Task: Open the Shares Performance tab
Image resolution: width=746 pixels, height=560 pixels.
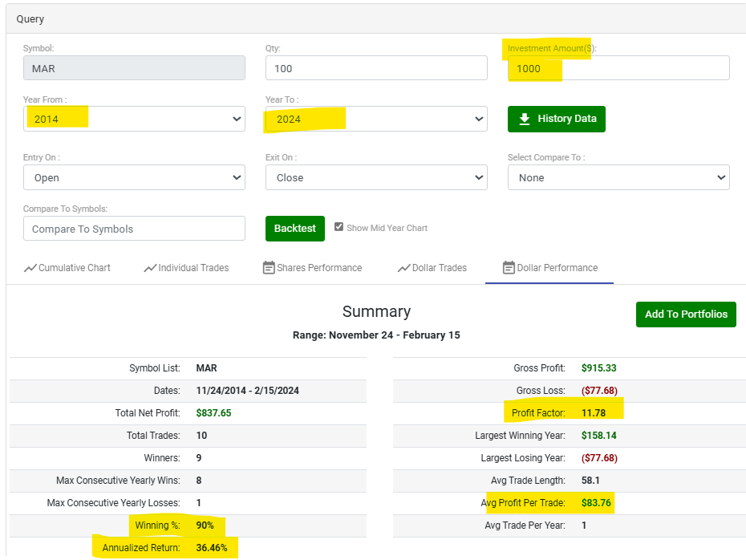Action: point(313,268)
